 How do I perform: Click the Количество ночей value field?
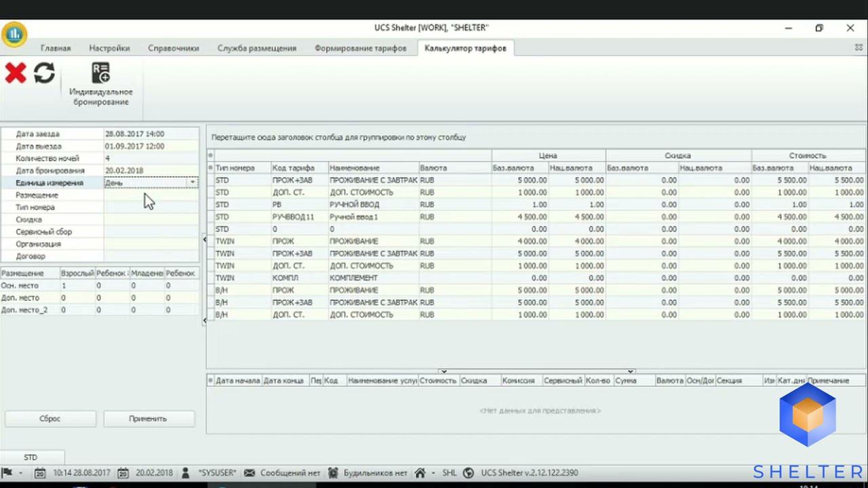click(151, 158)
